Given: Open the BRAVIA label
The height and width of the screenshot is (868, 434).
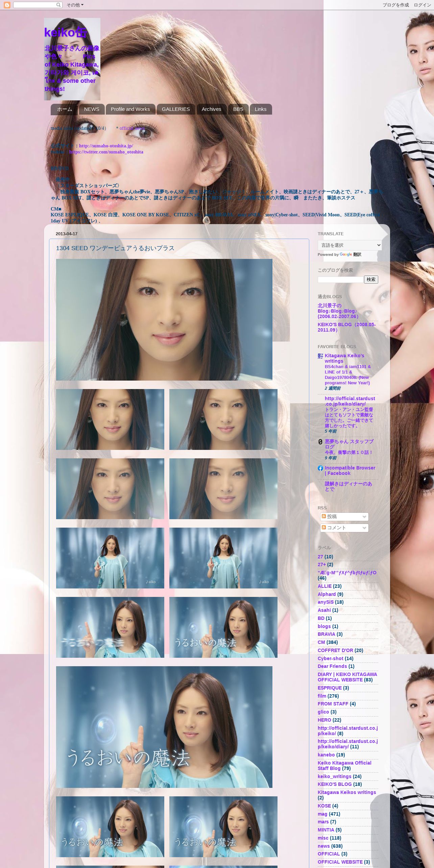Looking at the screenshot, I should (327, 634).
